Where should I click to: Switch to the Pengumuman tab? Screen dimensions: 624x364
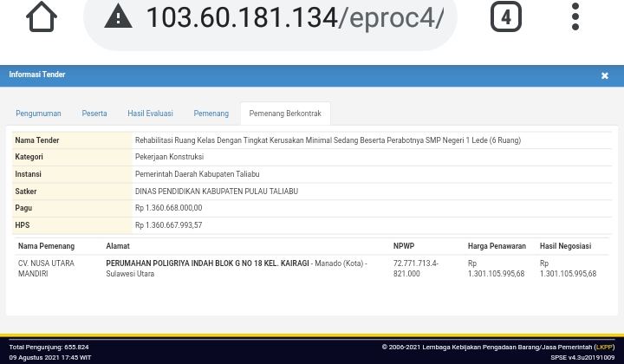click(39, 114)
